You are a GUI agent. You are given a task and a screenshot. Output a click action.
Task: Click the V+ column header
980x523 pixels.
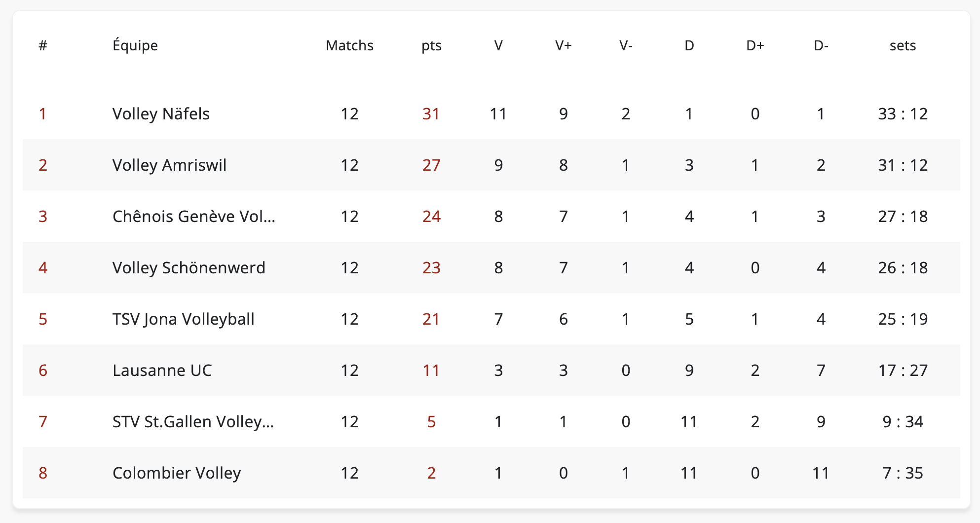pyautogui.click(x=563, y=45)
